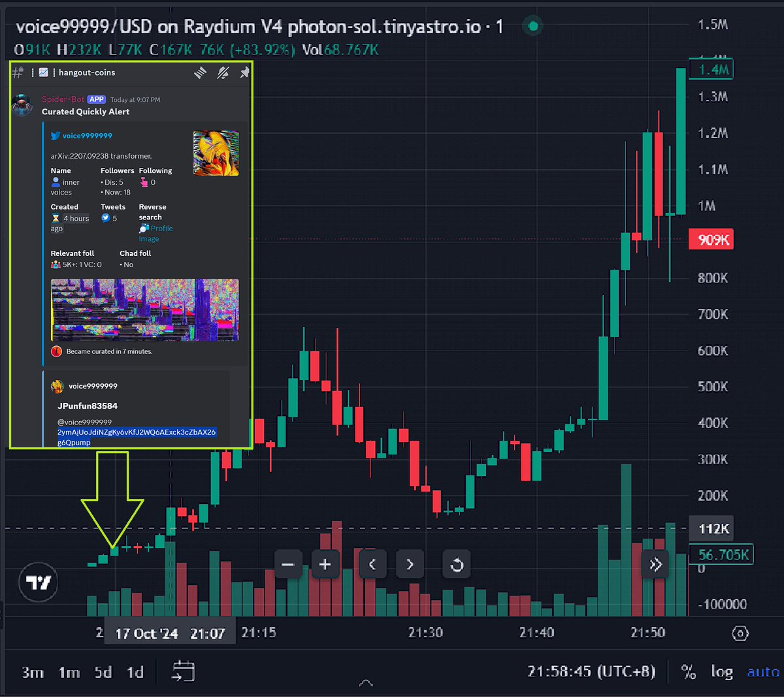Viewport: 784px width, 698px height.
Task: Click Spider-Bot username
Action: [63, 99]
